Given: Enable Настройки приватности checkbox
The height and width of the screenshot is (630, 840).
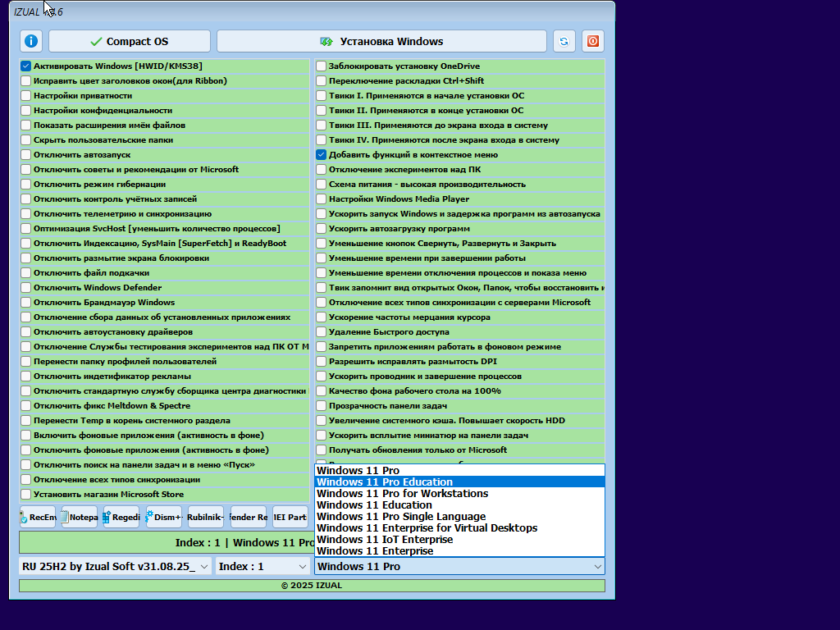Looking at the screenshot, I should point(25,95).
